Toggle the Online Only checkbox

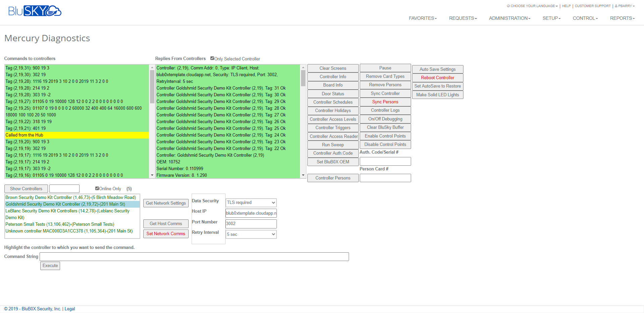[97, 188]
